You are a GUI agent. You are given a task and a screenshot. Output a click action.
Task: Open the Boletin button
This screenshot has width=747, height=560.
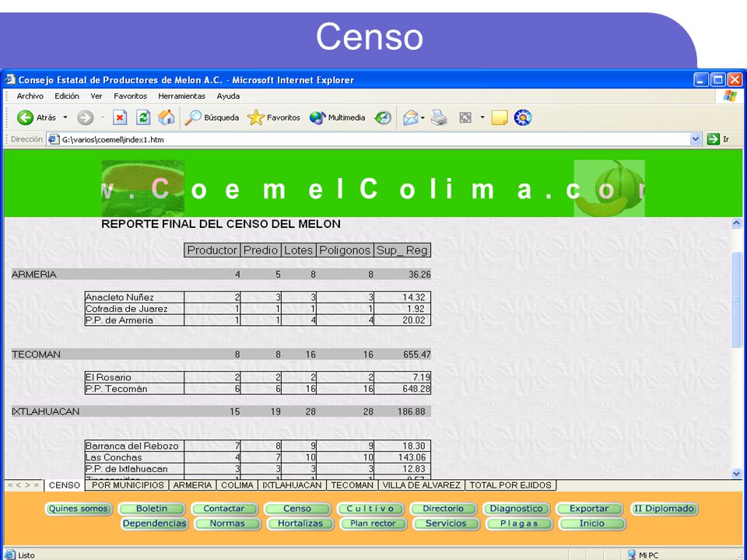[152, 509]
